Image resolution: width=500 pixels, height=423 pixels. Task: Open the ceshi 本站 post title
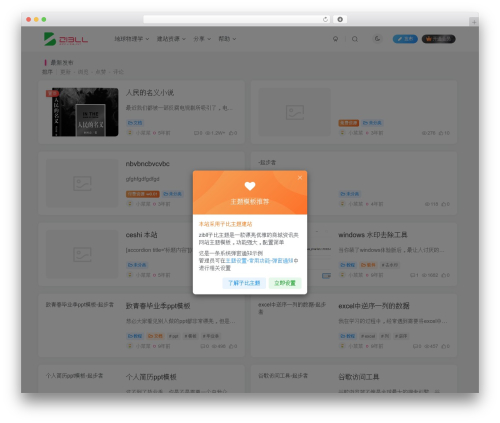pos(141,235)
